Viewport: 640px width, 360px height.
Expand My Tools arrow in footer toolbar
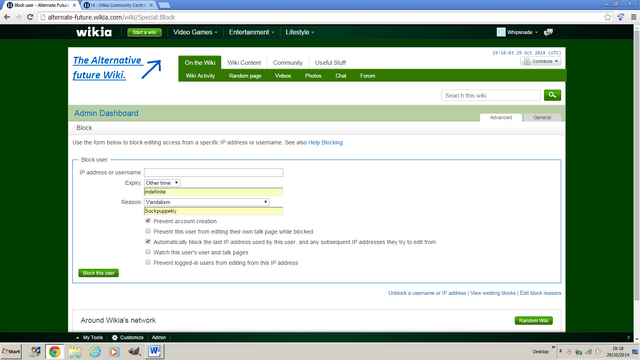(x=78, y=338)
